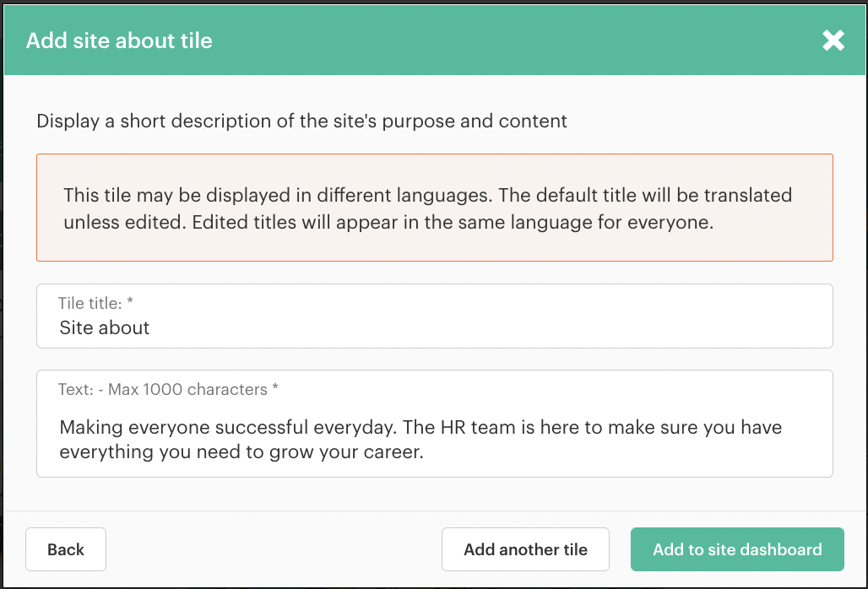868x589 pixels.
Task: Click Add another tile button
Action: [x=525, y=549]
